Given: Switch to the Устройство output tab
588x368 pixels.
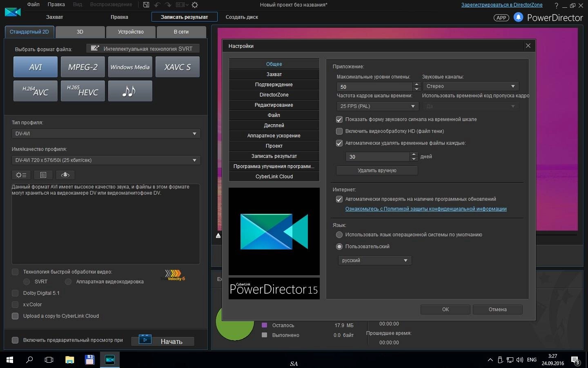Looking at the screenshot, I should [x=131, y=32].
